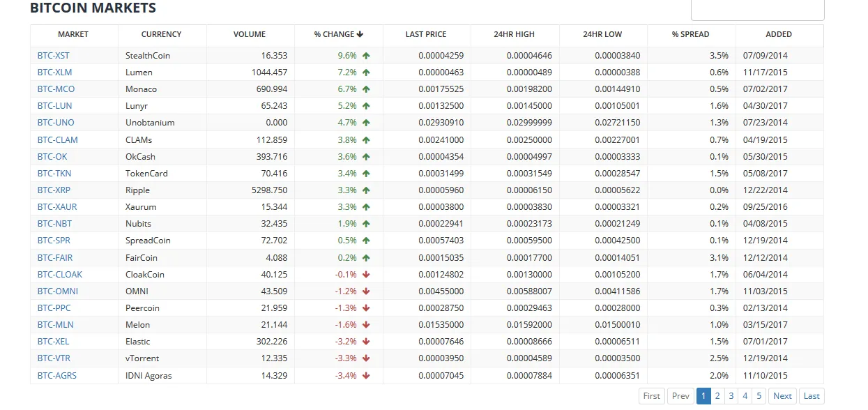Screen dimensions: 868x410
Task: Select page 4 in pagination
Action: (x=745, y=396)
